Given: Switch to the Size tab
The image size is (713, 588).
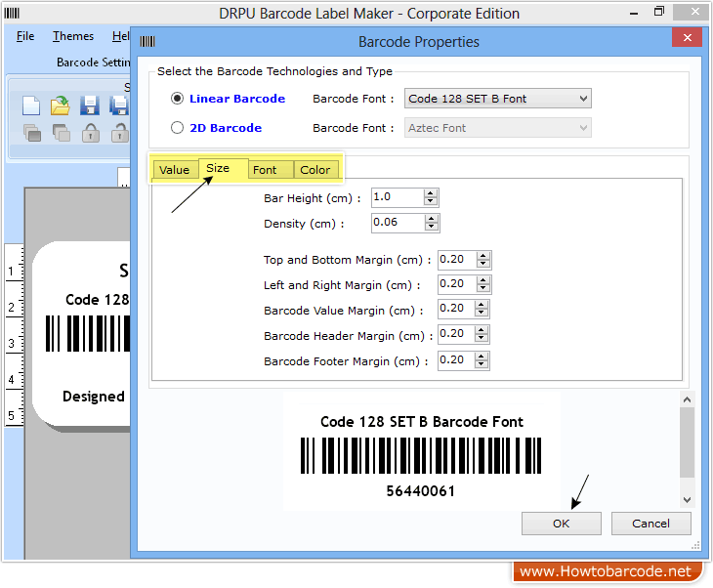Looking at the screenshot, I should pos(223,168).
